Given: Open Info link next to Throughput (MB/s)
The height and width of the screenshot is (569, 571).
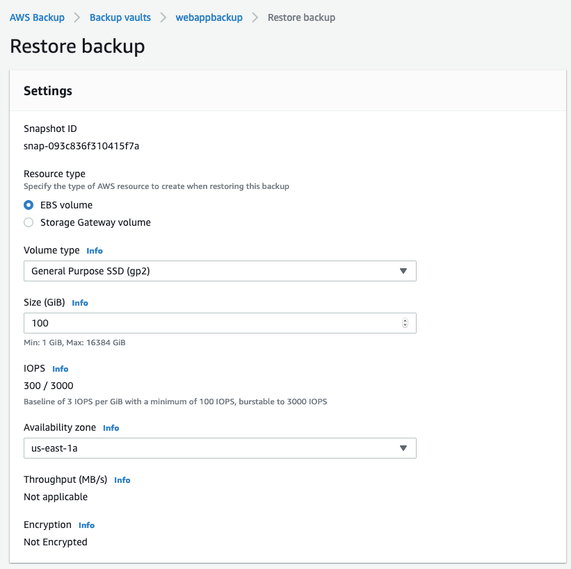Looking at the screenshot, I should (122, 480).
